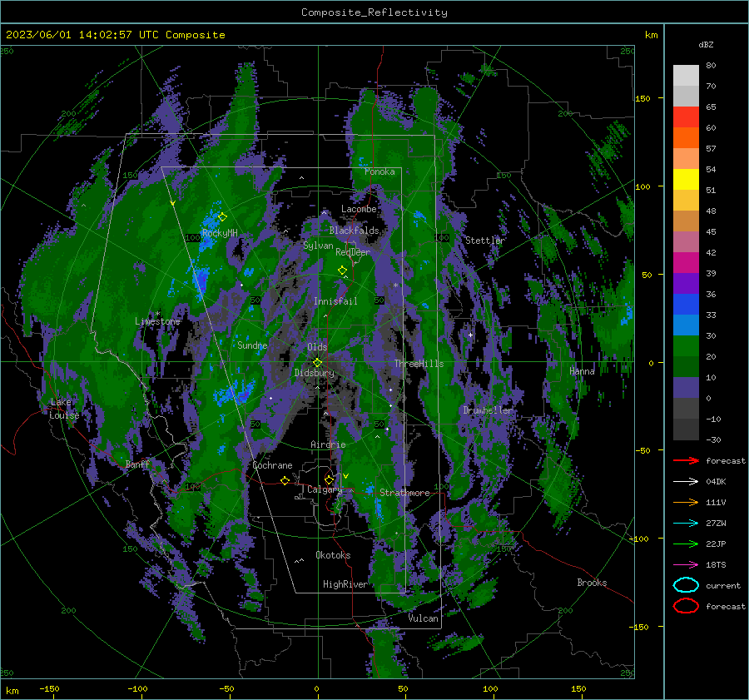
Task: Click the Lake Louise label
Action: (63, 409)
